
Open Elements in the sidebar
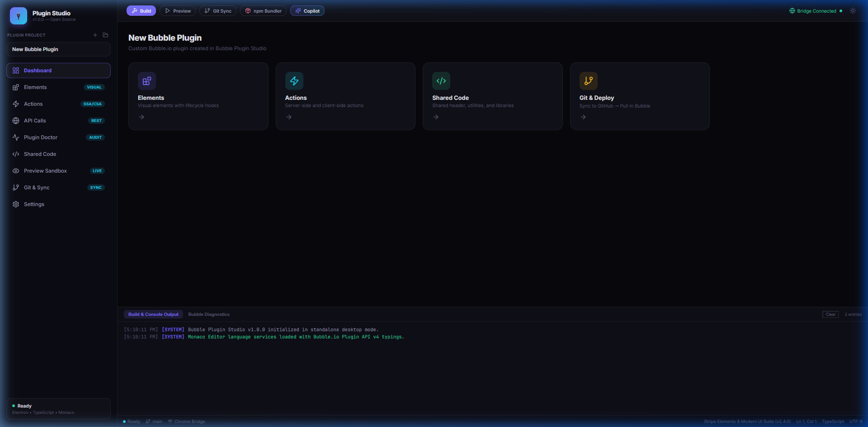point(58,87)
